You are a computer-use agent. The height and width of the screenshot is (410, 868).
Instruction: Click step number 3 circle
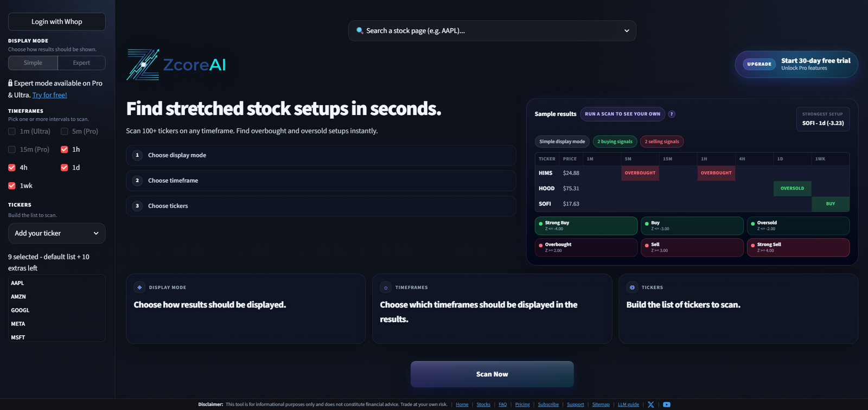point(137,206)
